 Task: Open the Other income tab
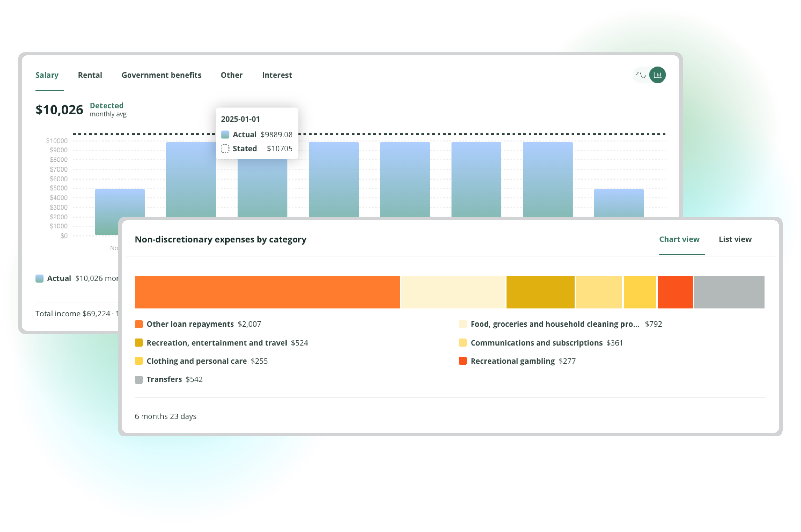pos(231,75)
